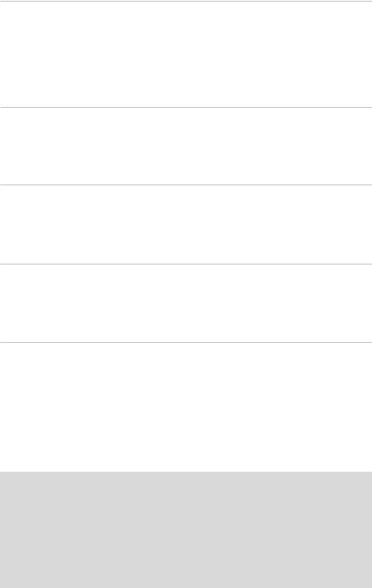Click the gray footer panel
The width and height of the screenshot is (372, 588).
pyautogui.click(x=186, y=530)
